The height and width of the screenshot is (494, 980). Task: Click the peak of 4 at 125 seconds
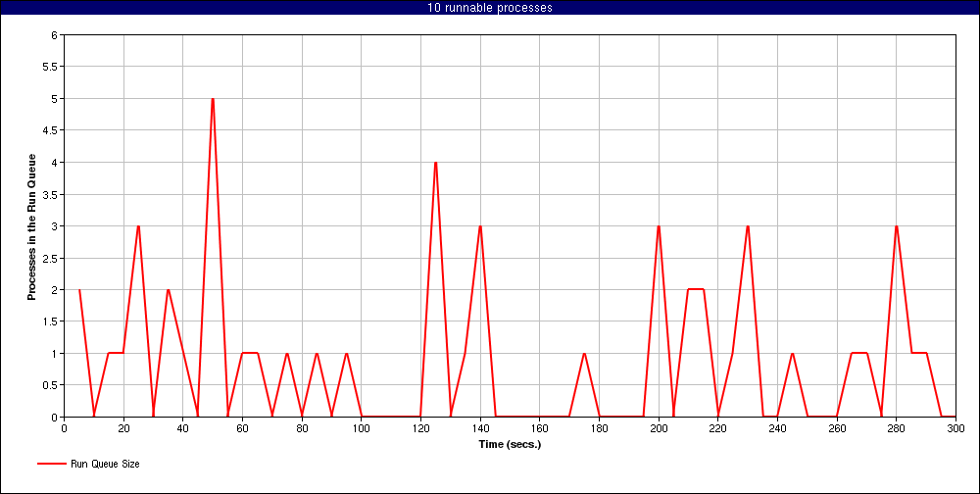tap(436, 163)
